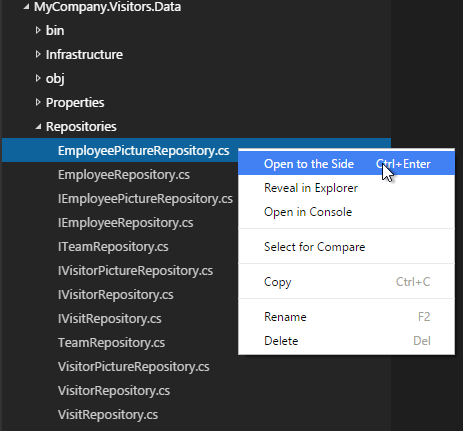Open IEmployeePictureRepository.cs in the tree
Screen dimensions: 463x431
pos(145,199)
